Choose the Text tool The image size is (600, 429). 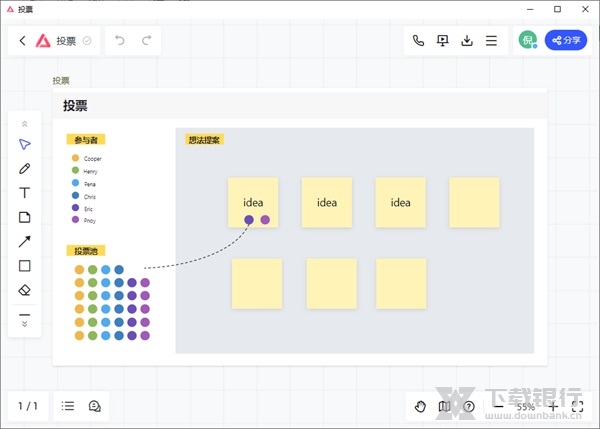[x=25, y=193]
